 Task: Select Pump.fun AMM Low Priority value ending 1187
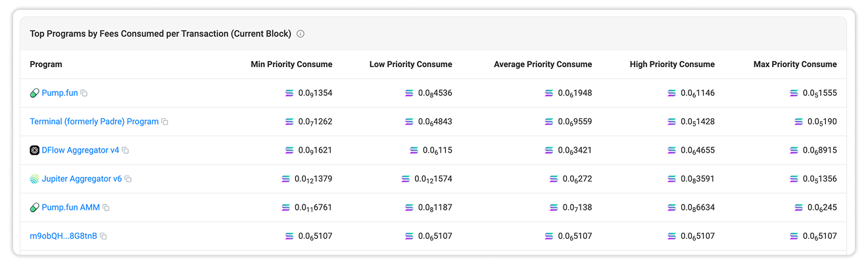click(x=435, y=208)
